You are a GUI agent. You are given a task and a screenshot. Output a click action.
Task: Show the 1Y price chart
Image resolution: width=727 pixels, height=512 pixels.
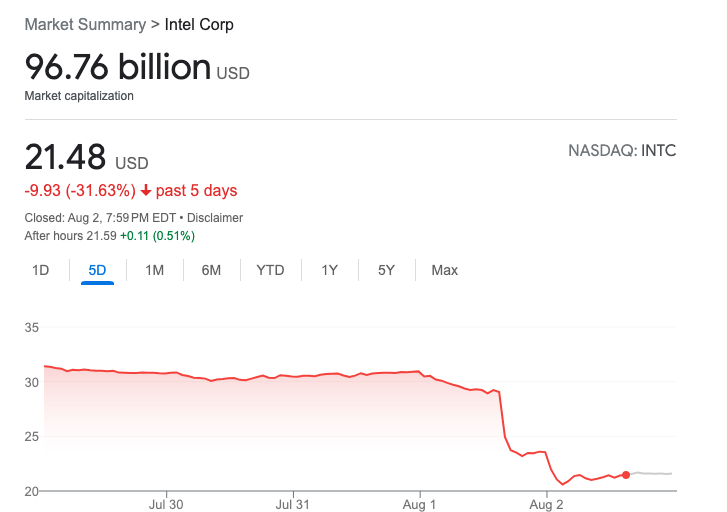pyautogui.click(x=329, y=270)
